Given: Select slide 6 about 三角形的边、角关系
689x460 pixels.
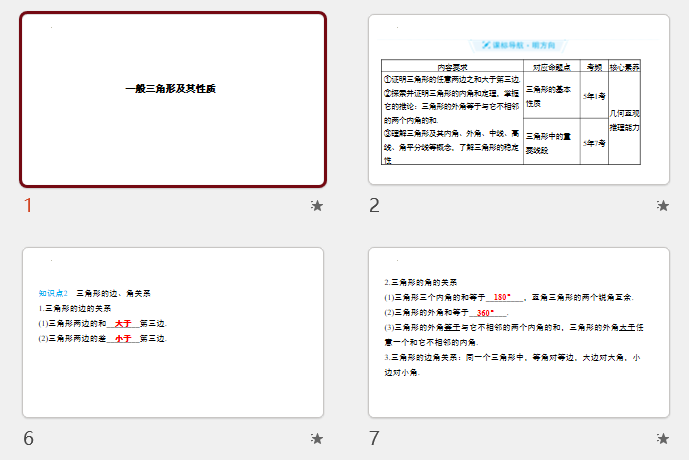Looking at the screenshot, I should point(173,331).
